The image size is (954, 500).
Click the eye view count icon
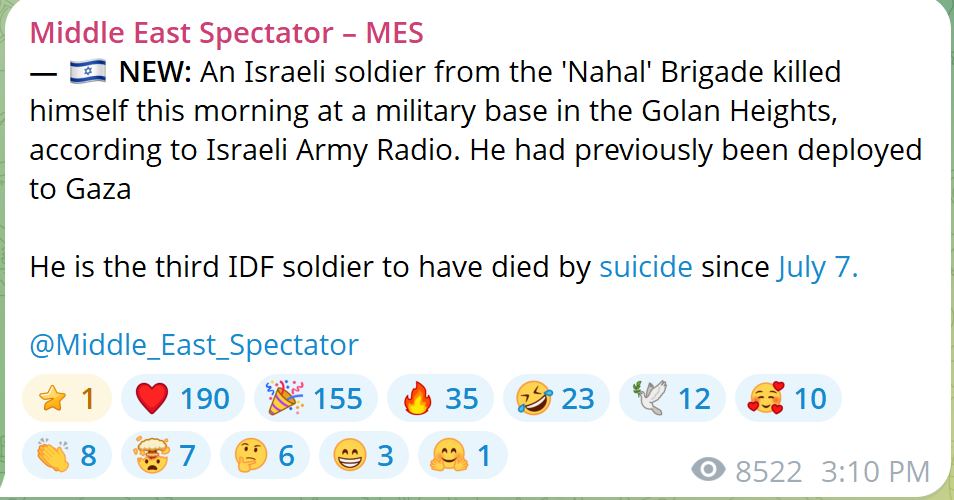click(708, 470)
